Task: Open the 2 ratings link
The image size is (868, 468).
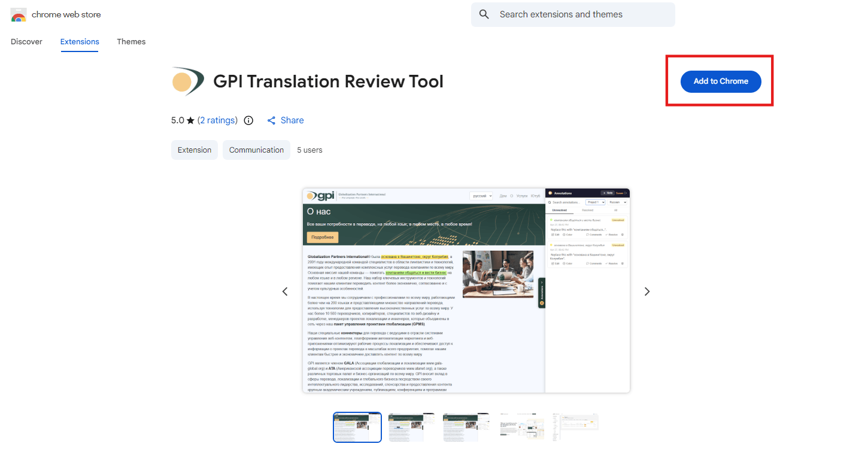Action: coord(218,120)
